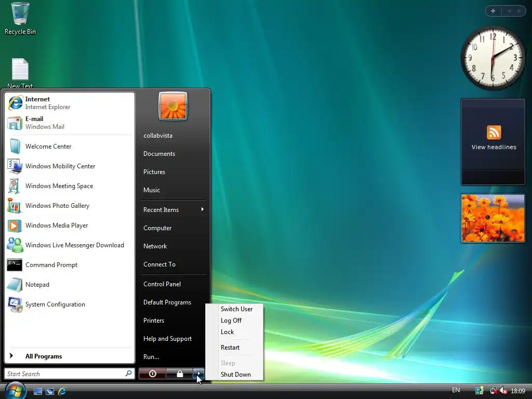Select Switch User from power menu

click(236, 309)
